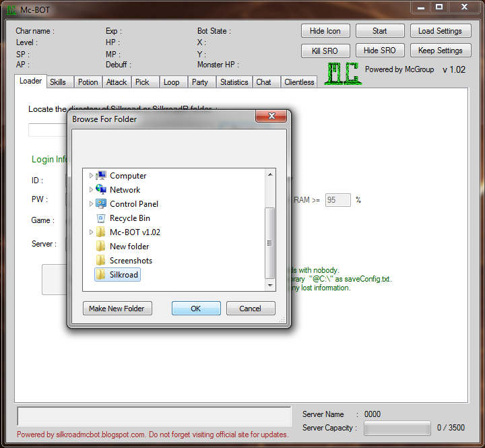
Task: Click the Mc-BOT v1.02 folder icon
Action: (100, 232)
